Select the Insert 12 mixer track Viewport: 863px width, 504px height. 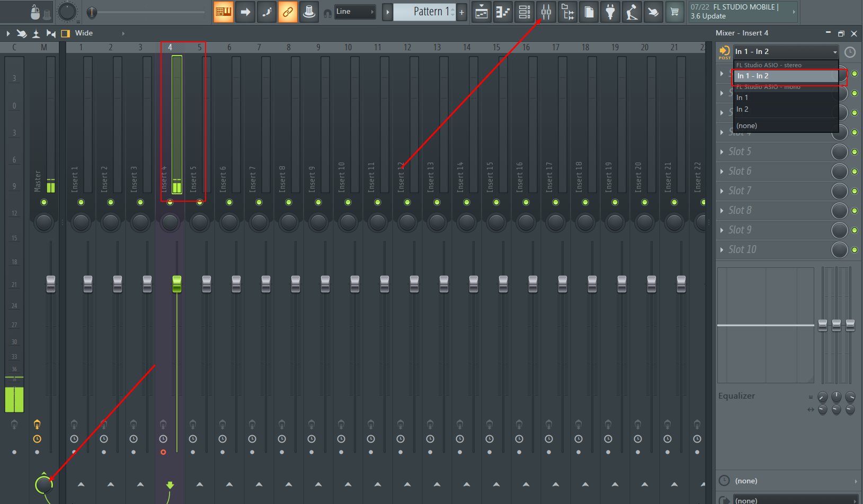[x=407, y=123]
